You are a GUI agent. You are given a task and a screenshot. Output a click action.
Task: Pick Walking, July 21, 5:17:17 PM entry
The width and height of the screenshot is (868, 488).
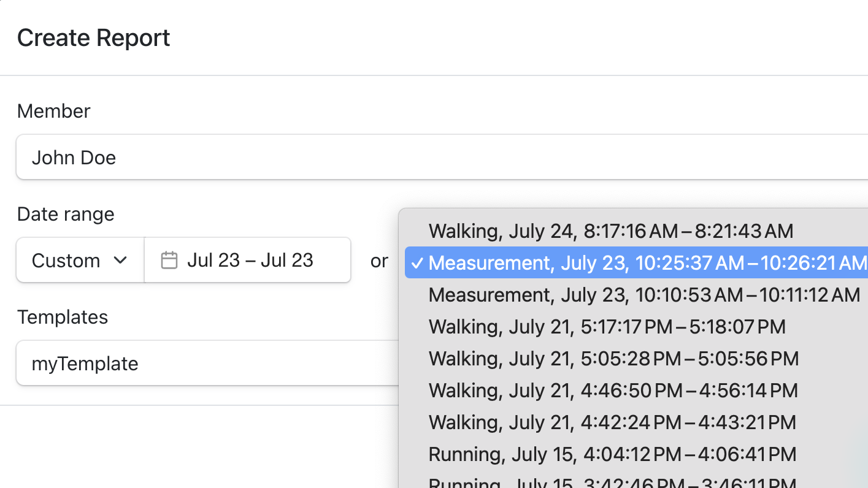607,327
